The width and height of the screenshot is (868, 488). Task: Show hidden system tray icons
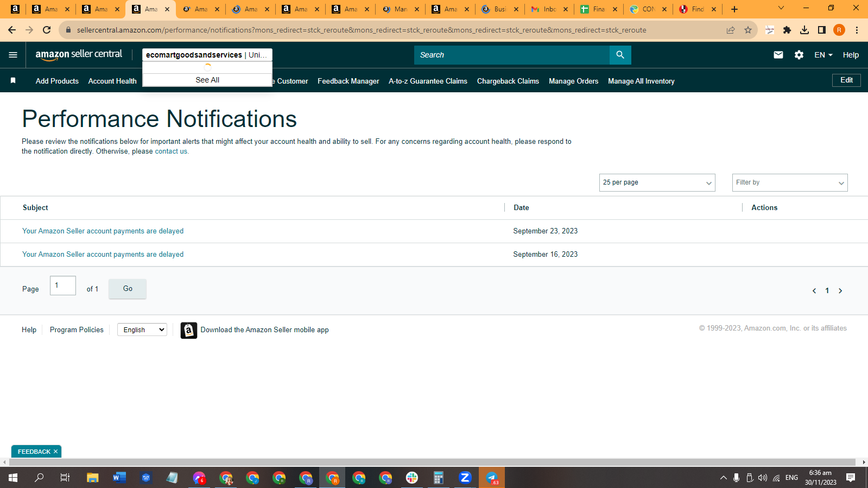click(x=723, y=478)
